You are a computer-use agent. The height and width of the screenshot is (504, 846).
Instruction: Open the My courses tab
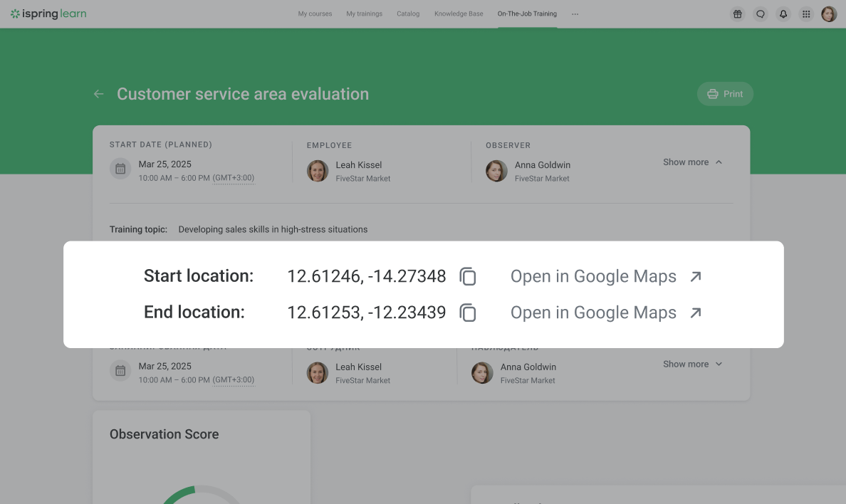(x=315, y=14)
